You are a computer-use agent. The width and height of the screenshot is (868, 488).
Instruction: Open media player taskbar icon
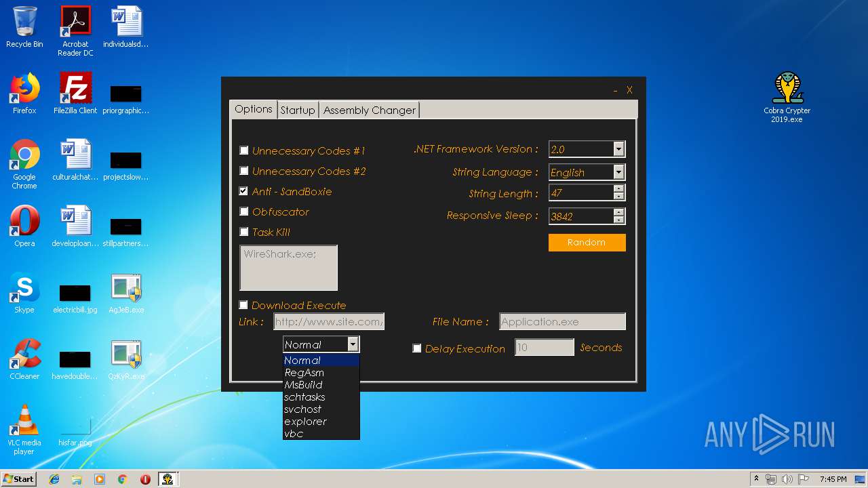point(100,479)
